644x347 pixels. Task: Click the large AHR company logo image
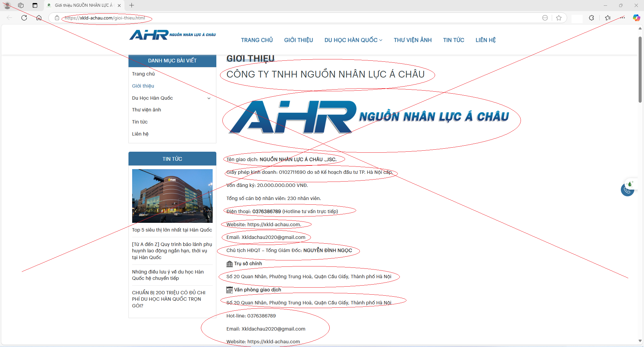pyautogui.click(x=369, y=117)
